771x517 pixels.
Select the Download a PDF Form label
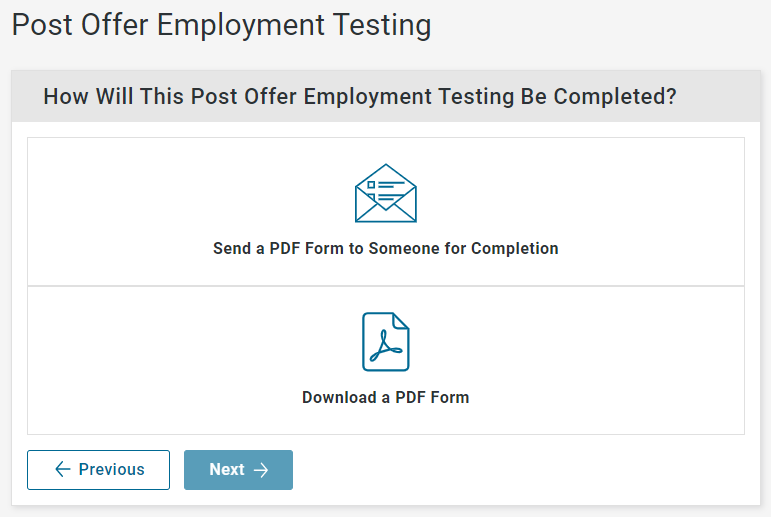coord(386,397)
